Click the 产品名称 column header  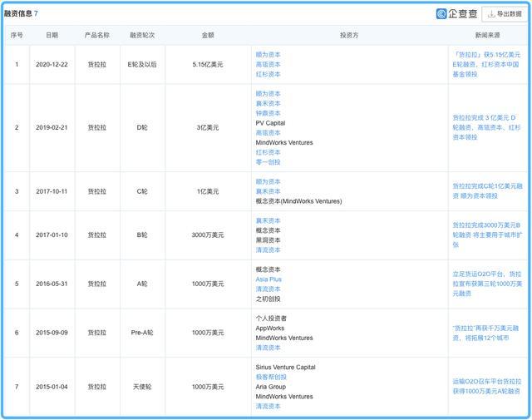pyautogui.click(x=97, y=35)
